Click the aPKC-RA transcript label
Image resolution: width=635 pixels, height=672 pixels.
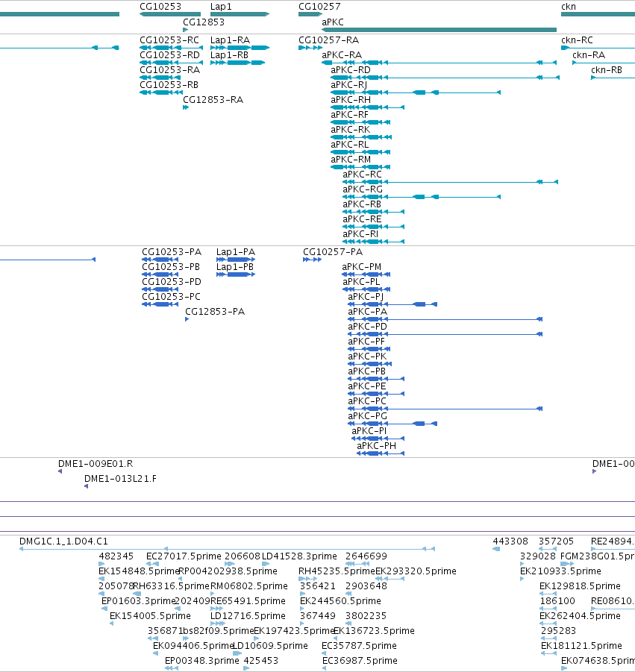point(342,55)
